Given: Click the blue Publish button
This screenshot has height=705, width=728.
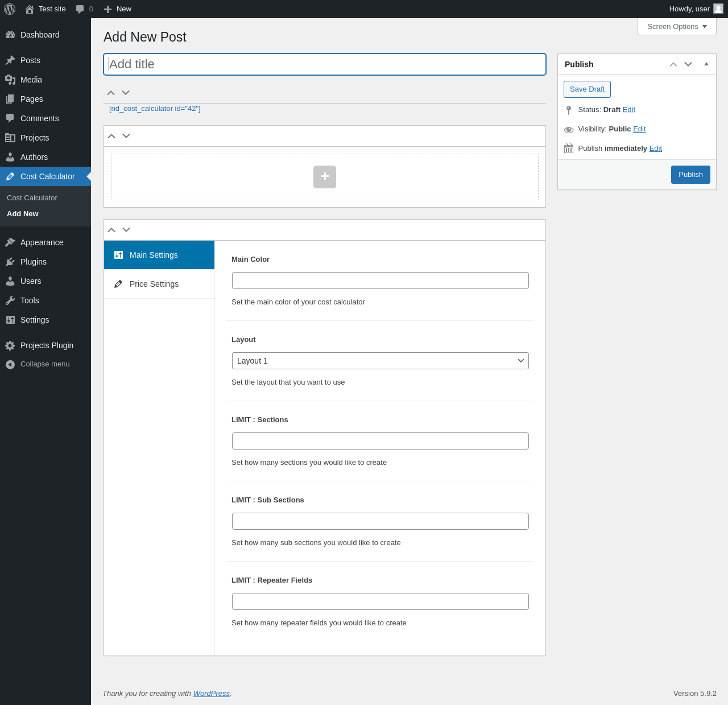Looking at the screenshot, I should [x=690, y=175].
